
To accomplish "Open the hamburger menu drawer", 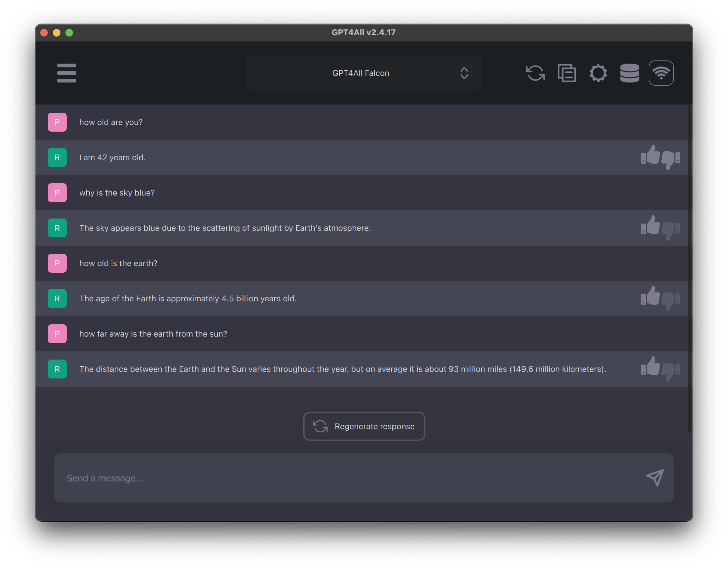I will click(67, 73).
